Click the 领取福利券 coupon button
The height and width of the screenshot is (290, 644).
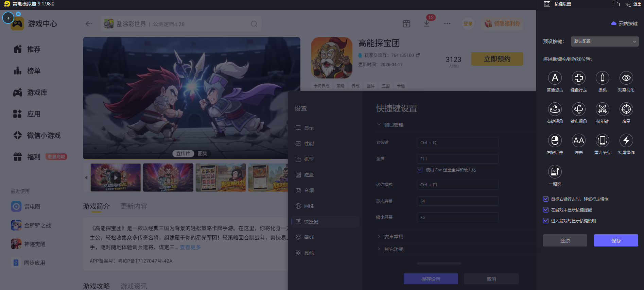(x=502, y=23)
